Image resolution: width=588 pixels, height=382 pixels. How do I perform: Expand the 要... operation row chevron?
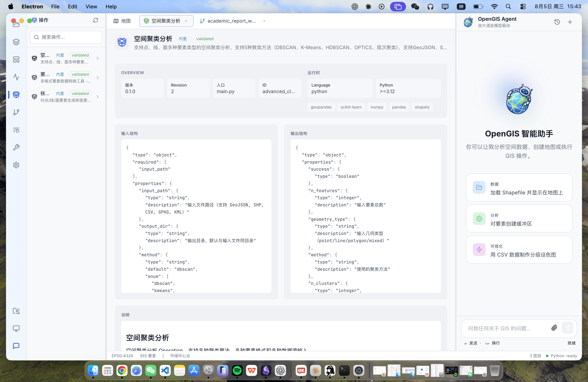tap(98, 78)
